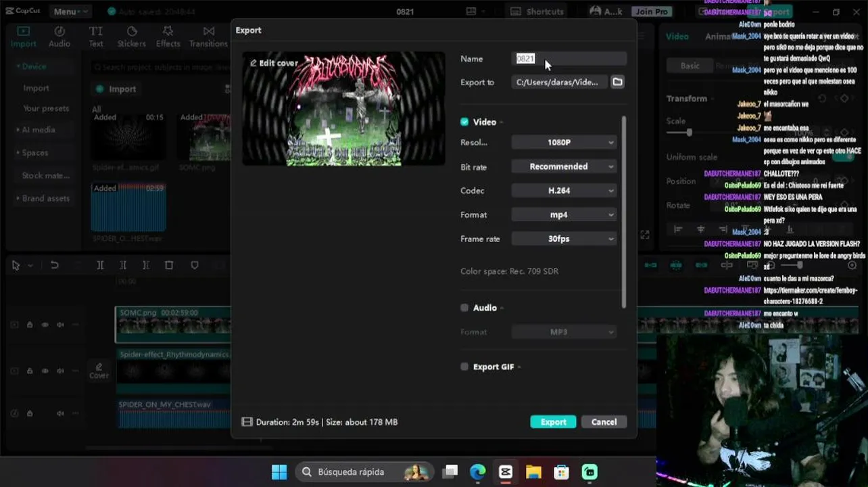The width and height of the screenshot is (868, 487).
Task: Open the CapCut Menu dropdown
Action: click(70, 11)
